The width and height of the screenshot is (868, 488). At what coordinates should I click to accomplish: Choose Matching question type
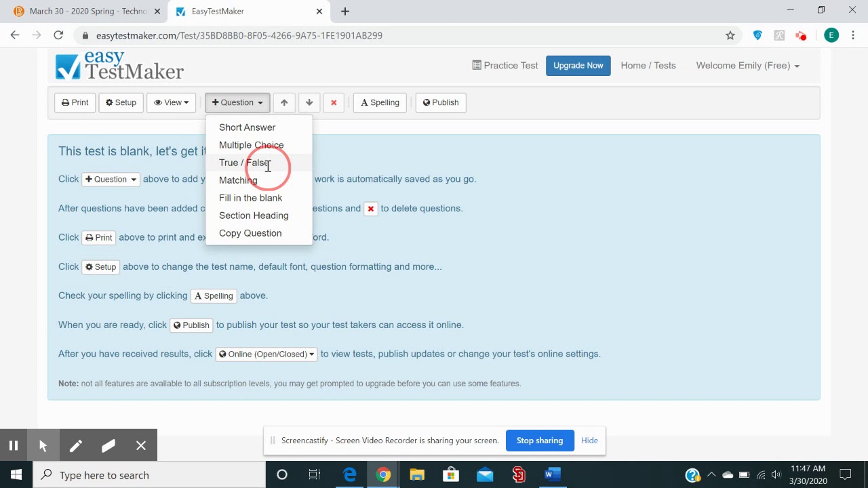(258, 180)
